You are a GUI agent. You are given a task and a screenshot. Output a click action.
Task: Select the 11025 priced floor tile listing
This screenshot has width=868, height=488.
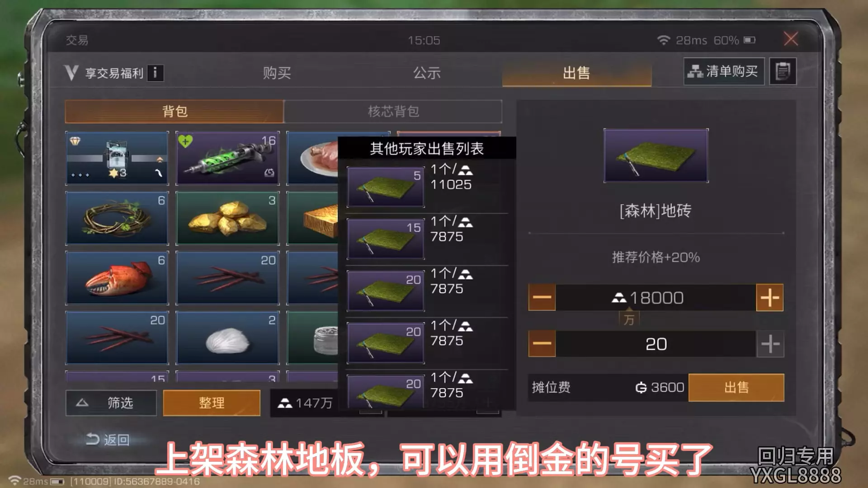coord(427,186)
